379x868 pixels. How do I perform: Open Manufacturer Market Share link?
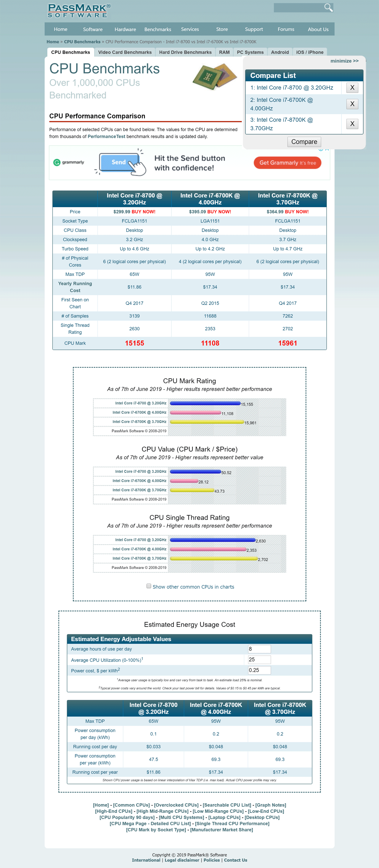click(221, 830)
